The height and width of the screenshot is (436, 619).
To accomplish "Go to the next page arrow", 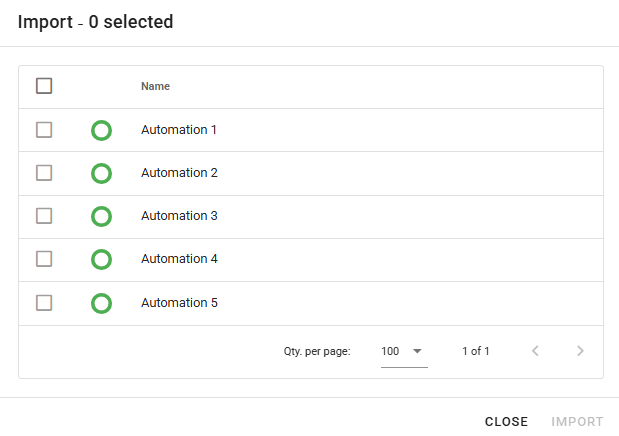I will [580, 351].
